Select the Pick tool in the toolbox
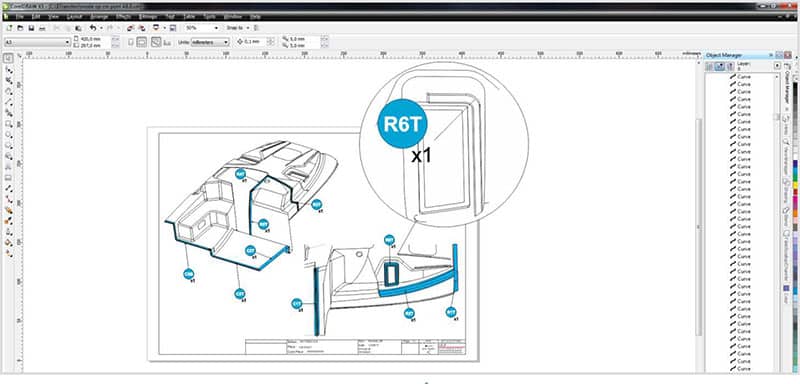The image size is (800, 384). pos(9,57)
